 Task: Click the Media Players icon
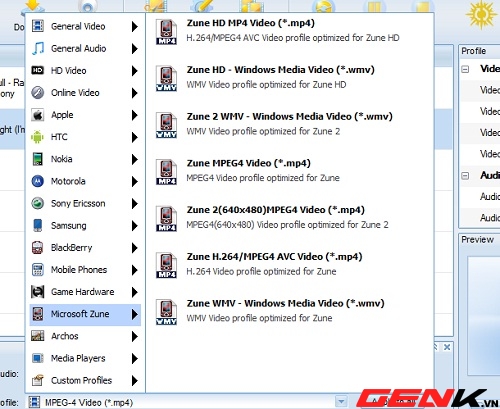(x=38, y=358)
